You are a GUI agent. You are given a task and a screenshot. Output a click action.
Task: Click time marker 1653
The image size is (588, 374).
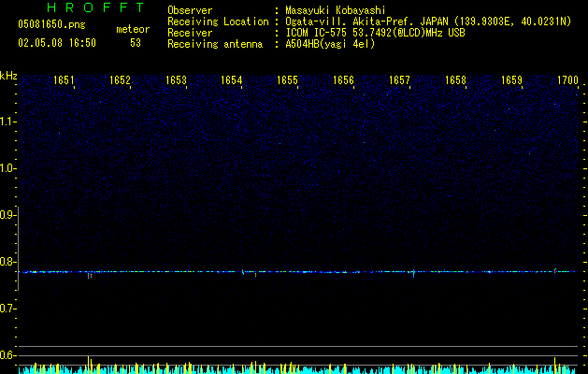coord(176,80)
